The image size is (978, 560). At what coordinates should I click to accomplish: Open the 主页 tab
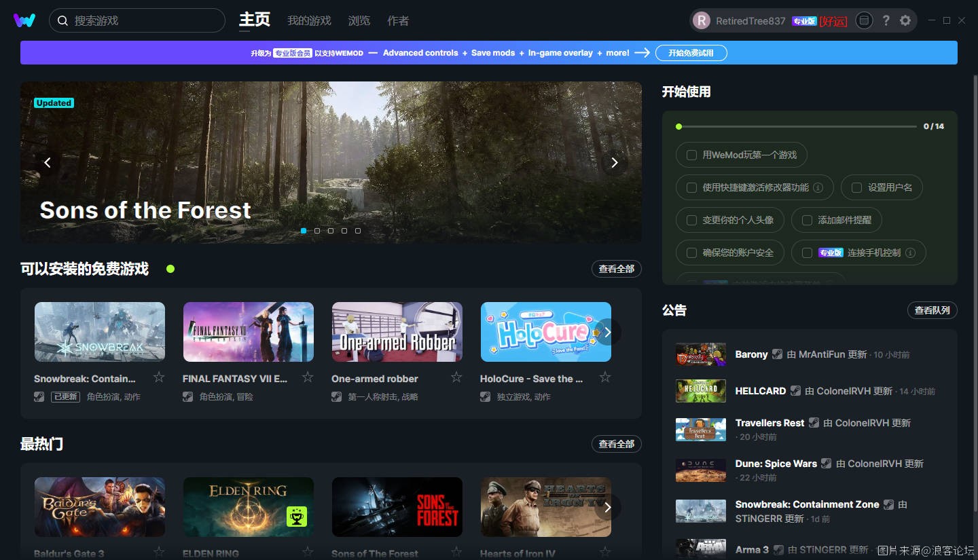click(255, 20)
